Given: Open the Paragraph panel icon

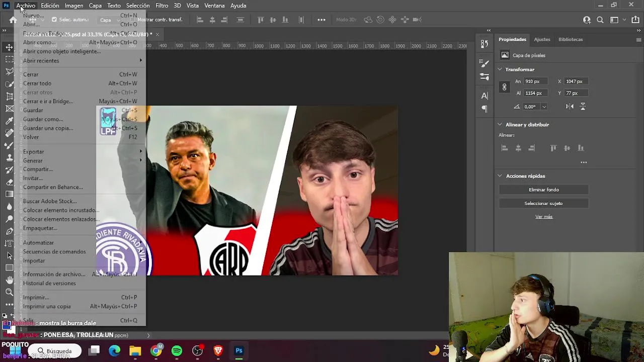Looking at the screenshot, I should (485, 109).
